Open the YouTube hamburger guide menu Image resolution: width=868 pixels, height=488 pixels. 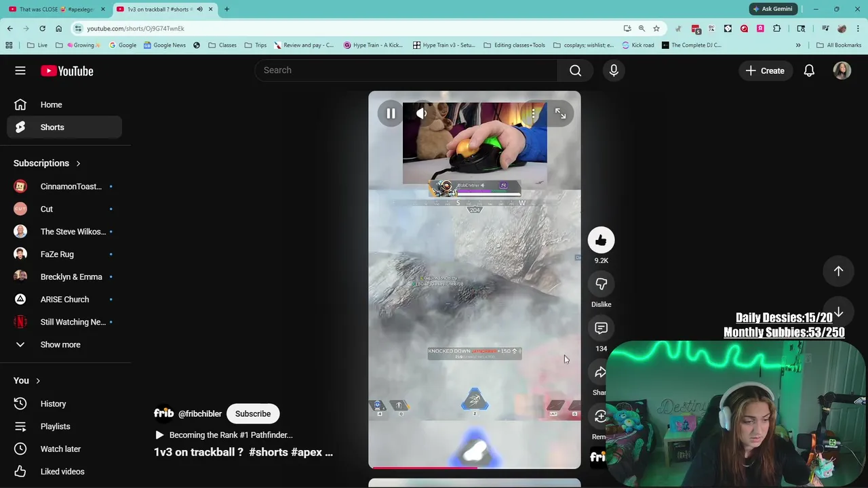20,70
